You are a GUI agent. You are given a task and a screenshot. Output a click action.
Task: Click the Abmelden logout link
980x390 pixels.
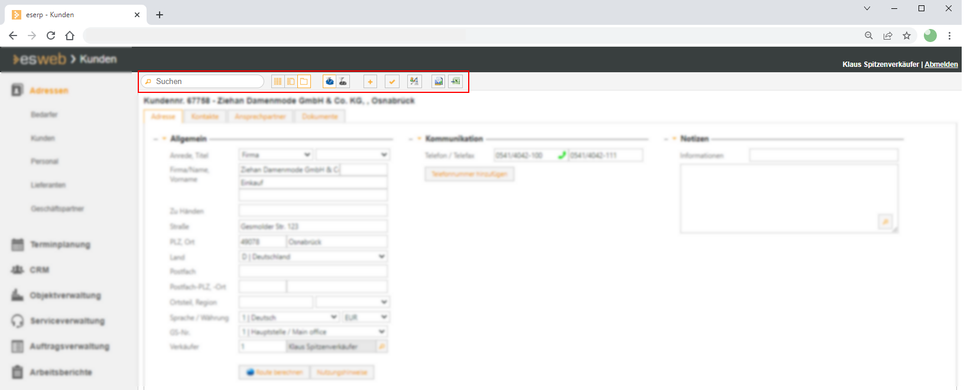pos(941,65)
